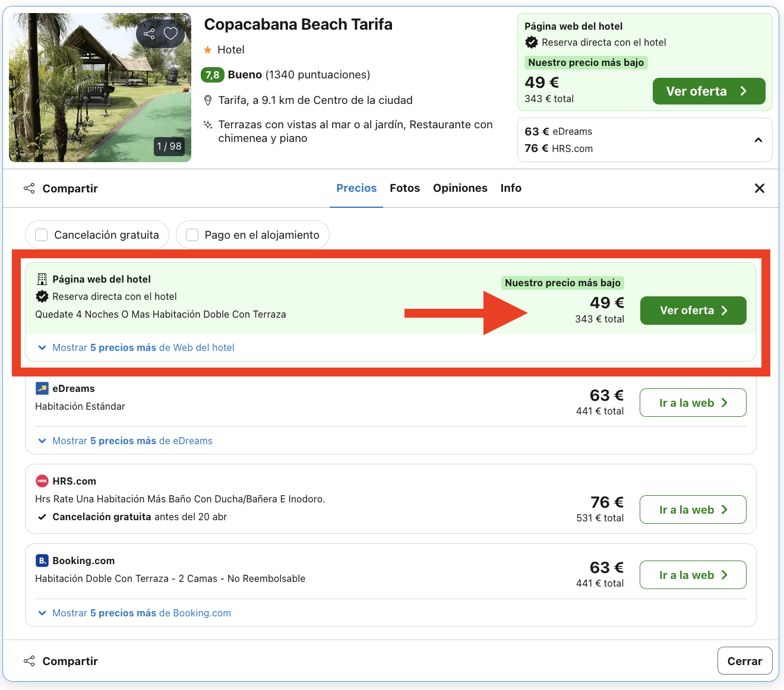Image resolution: width=784 pixels, height=690 pixels.
Task: Select the Info tab
Action: [511, 188]
